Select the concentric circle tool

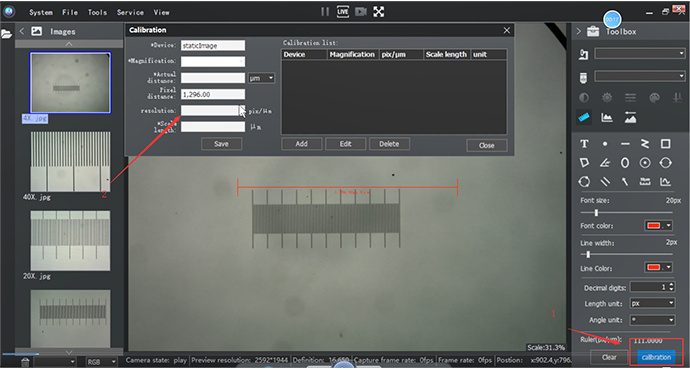(645, 163)
